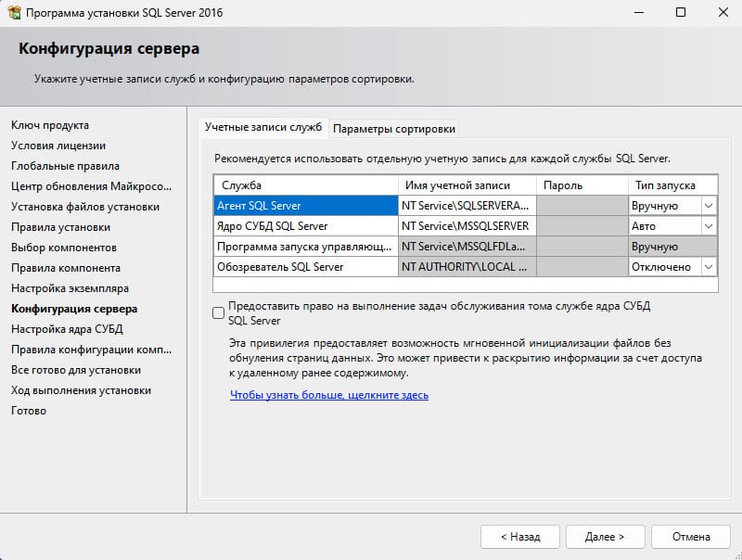The height and width of the screenshot is (560, 742).
Task: Click account name NT AUTHORITY\LOCAL cell
Action: (467, 267)
